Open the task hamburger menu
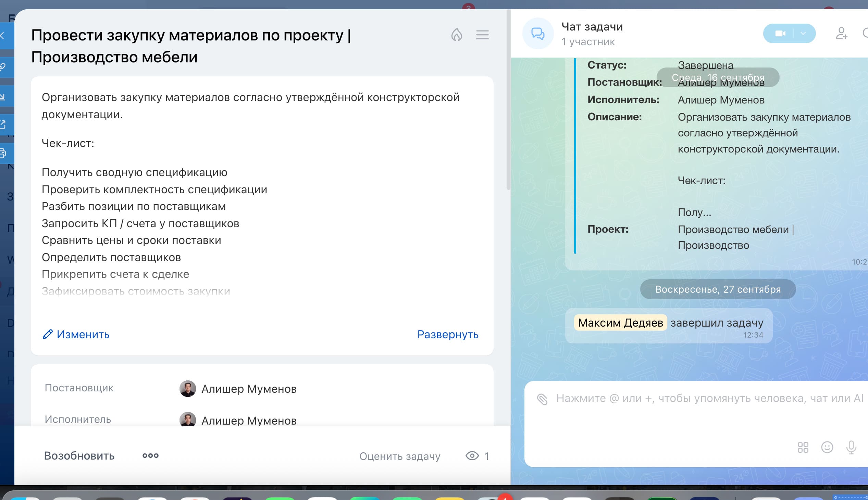This screenshot has height=500, width=868. click(x=482, y=35)
